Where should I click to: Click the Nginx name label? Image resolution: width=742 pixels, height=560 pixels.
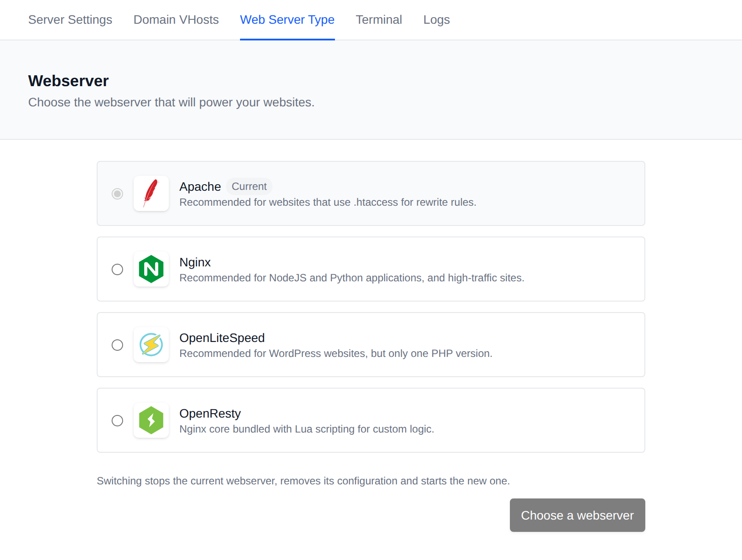[x=195, y=262]
